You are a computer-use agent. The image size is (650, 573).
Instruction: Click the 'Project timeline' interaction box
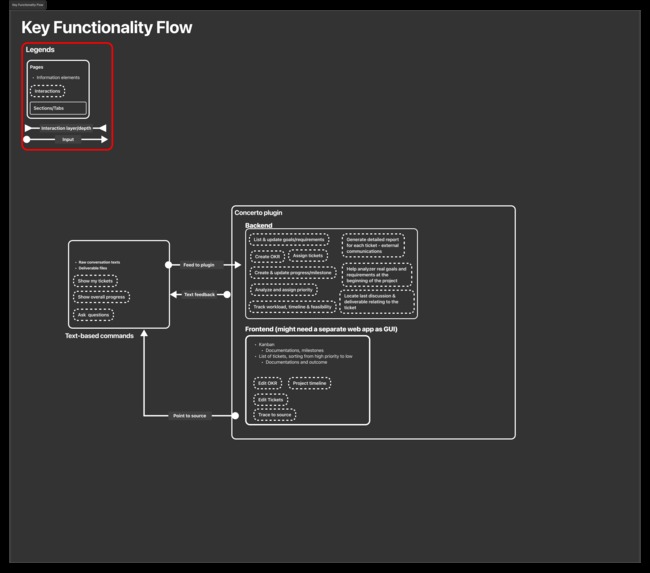tap(309, 383)
